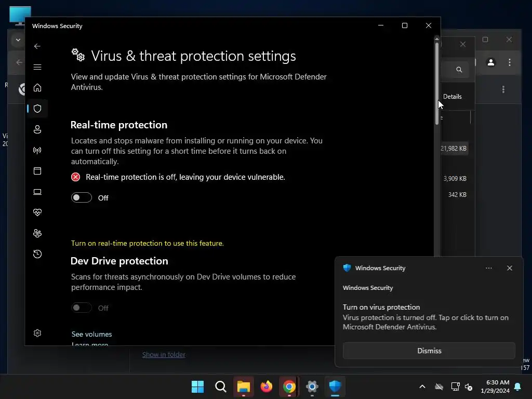This screenshot has height=399, width=532.
Task: Switch to Firefox in taskbar
Action: 267,387
